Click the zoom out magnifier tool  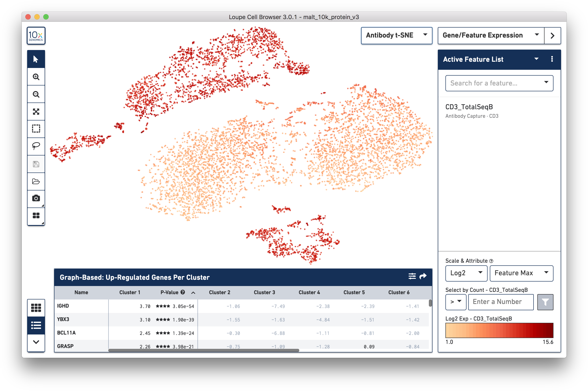(x=36, y=94)
